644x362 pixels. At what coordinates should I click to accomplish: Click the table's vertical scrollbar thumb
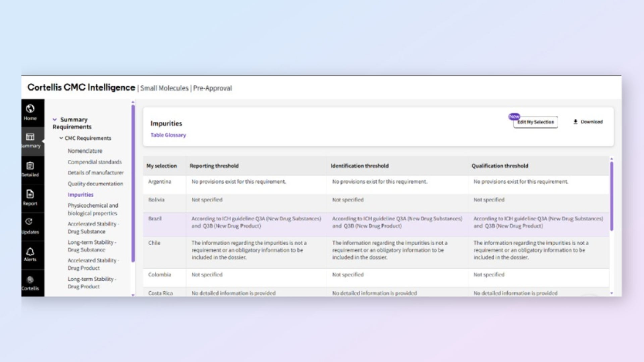pos(611,196)
